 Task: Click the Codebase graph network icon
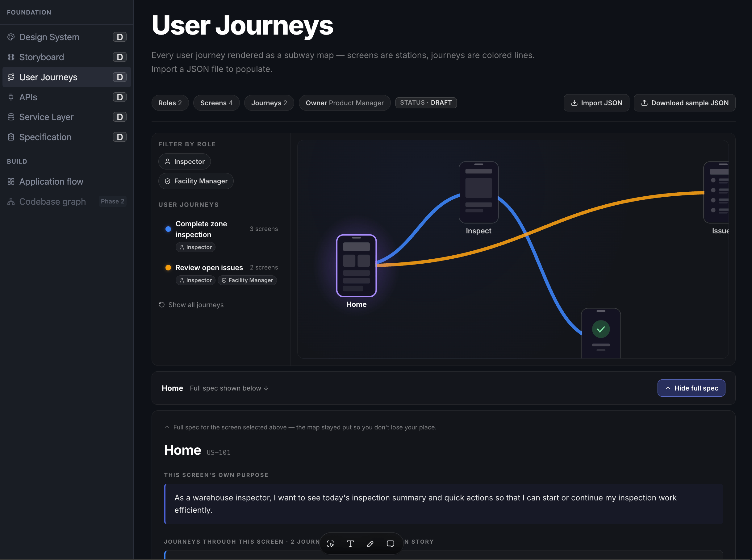click(x=11, y=201)
